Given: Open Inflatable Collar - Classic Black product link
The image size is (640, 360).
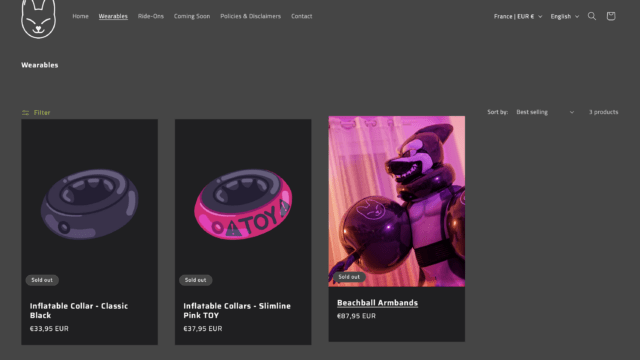Looking at the screenshot, I should [79, 311].
